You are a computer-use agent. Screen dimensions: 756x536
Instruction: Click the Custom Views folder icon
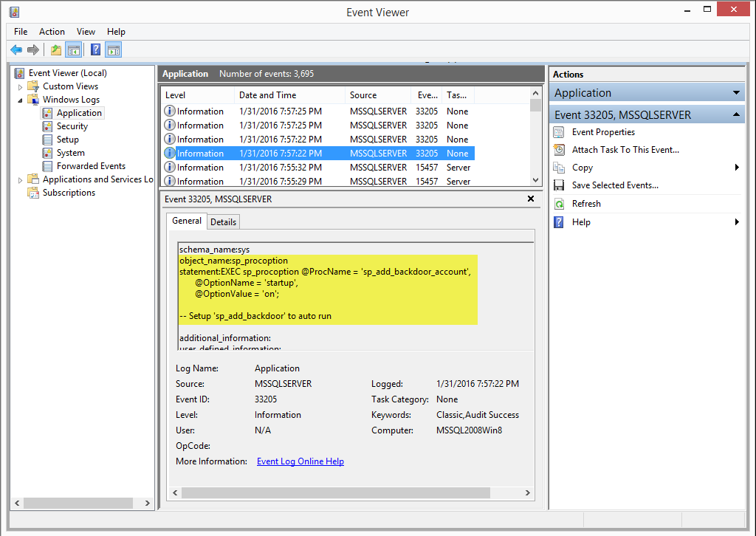(x=33, y=86)
